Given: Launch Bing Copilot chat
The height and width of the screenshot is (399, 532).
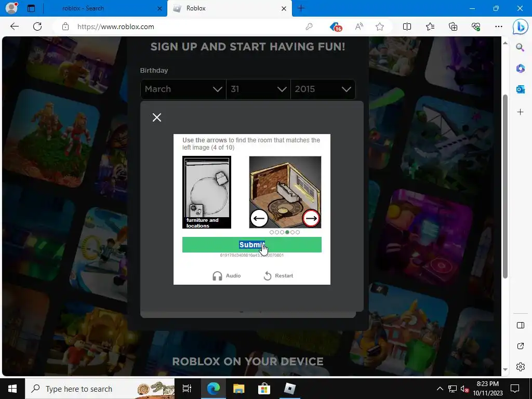Looking at the screenshot, I should [x=520, y=27].
